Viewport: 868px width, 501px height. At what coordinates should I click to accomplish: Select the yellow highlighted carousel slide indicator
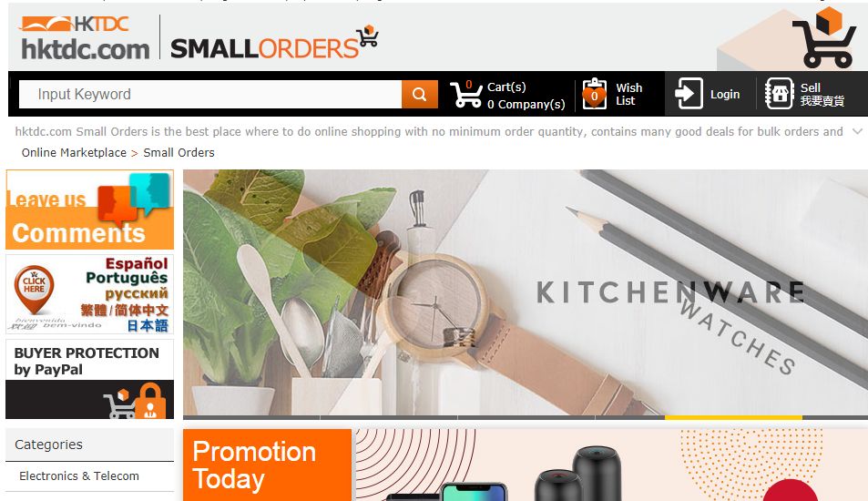[733, 417]
